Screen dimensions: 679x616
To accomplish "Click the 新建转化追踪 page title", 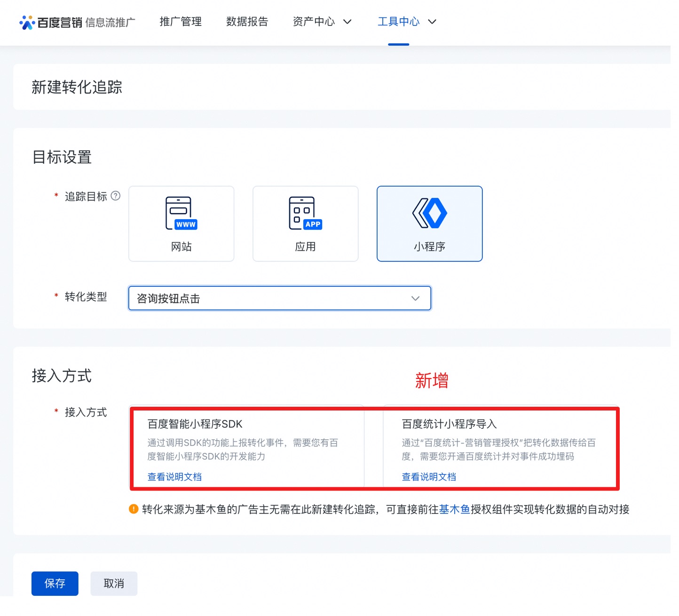I will click(77, 87).
